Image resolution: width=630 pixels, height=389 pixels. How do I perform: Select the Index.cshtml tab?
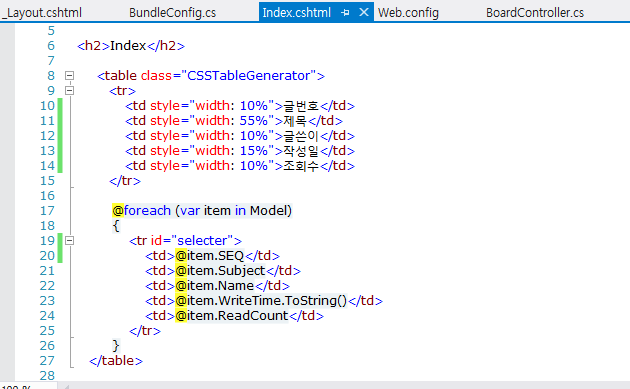click(297, 12)
